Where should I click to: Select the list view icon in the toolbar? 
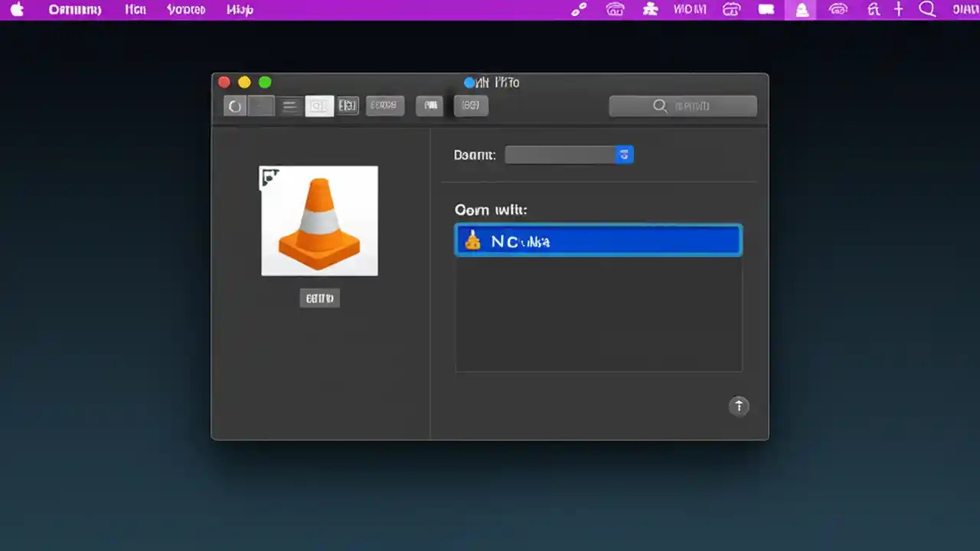click(x=289, y=106)
